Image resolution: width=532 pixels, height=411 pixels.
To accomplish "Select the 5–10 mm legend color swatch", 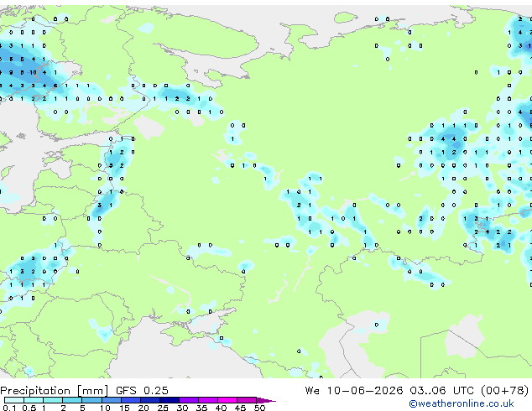I will pos(91,400).
